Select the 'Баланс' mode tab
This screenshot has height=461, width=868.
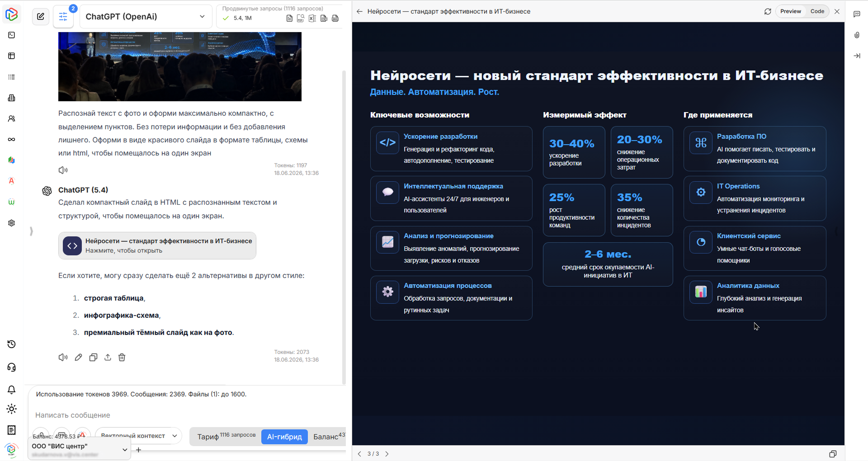328,436
